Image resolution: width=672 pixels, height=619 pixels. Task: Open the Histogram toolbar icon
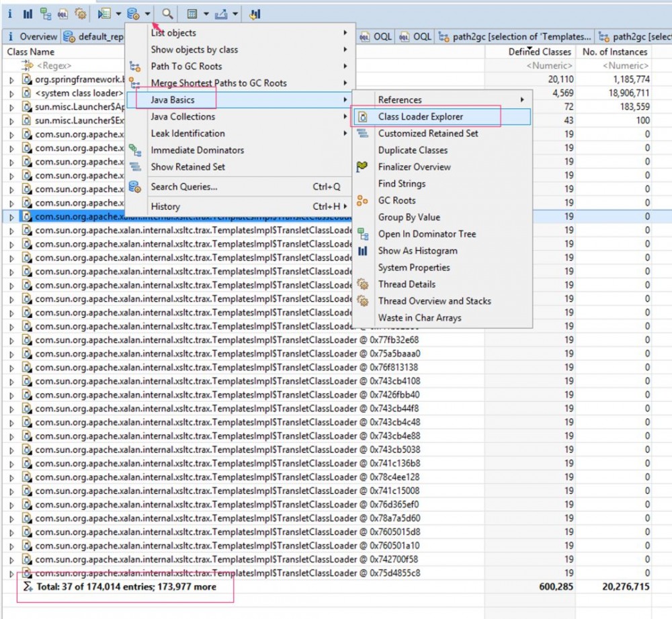28,13
